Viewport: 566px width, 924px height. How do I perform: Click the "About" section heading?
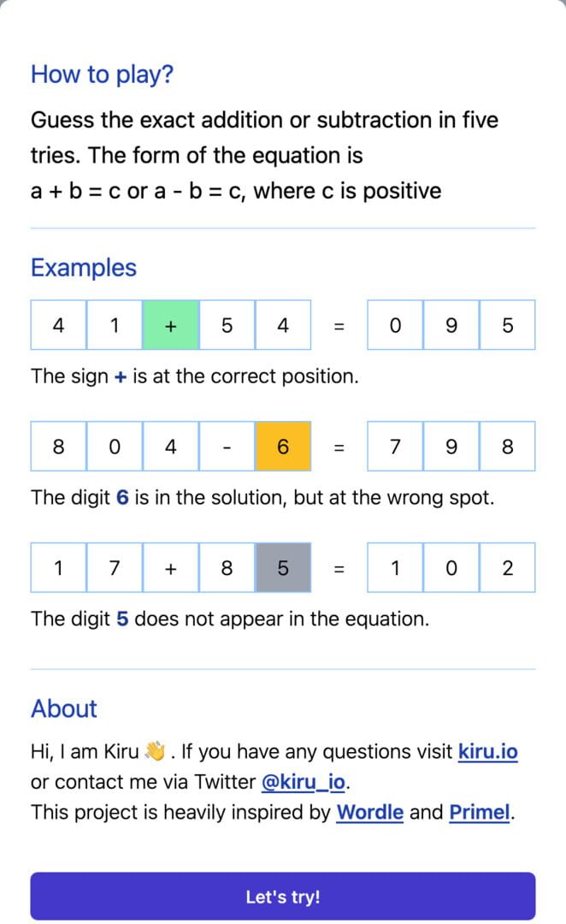(x=63, y=708)
